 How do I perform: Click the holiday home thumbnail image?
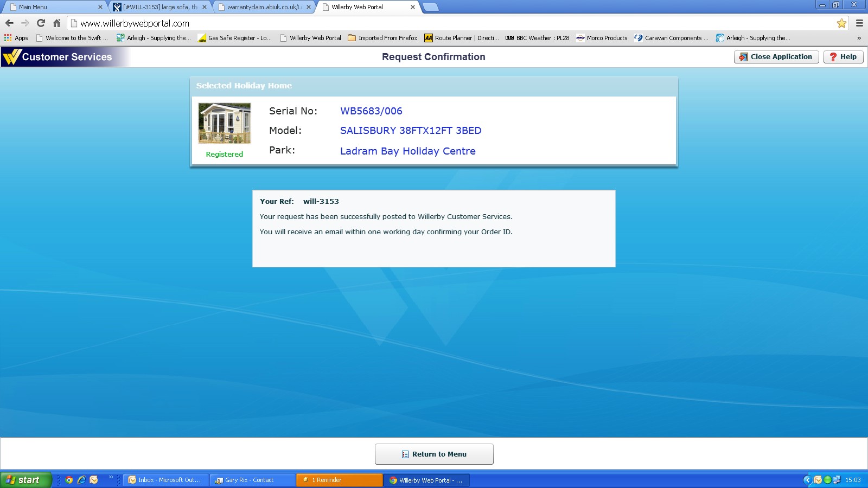click(225, 124)
